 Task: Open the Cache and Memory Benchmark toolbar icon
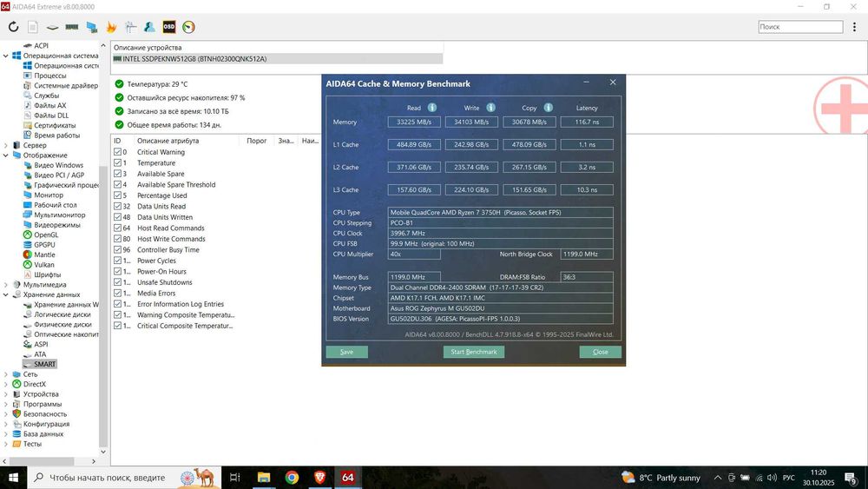(x=72, y=27)
